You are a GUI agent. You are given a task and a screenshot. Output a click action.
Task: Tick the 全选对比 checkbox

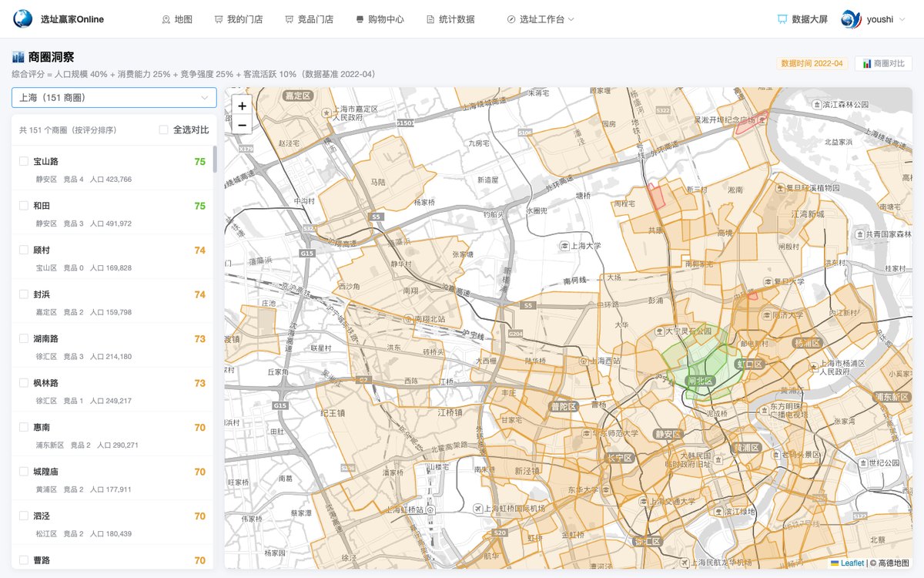point(163,130)
